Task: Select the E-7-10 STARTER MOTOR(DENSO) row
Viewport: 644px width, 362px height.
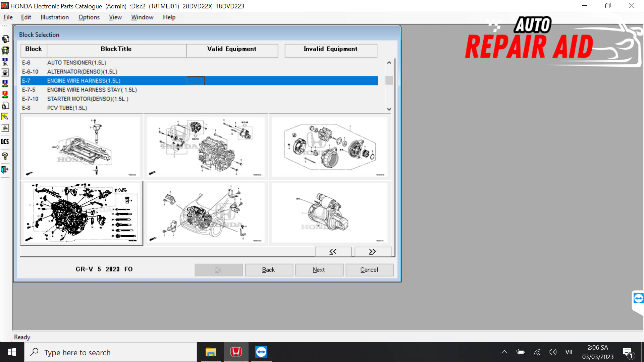Action: [199, 99]
